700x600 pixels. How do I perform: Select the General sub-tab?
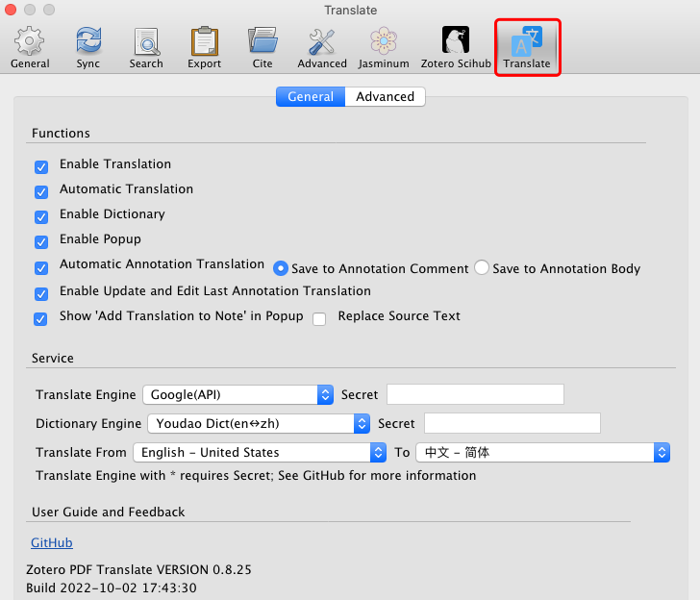(x=311, y=96)
